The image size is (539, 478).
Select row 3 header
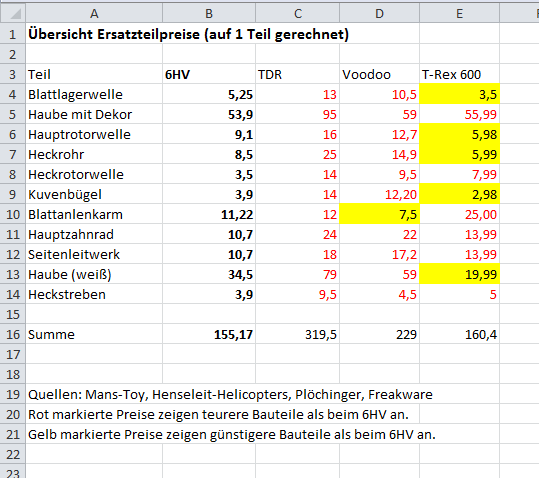coord(13,74)
